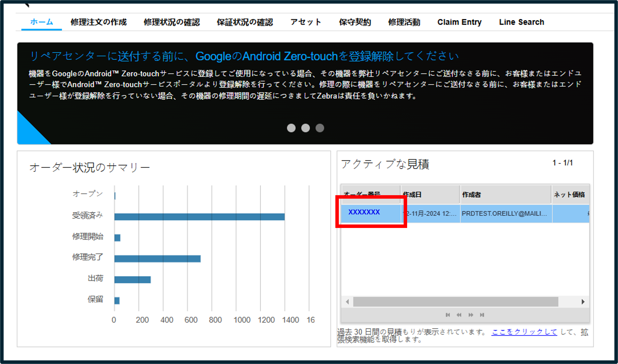Select third banner carousel dot
This screenshot has width=618, height=364.
[320, 128]
